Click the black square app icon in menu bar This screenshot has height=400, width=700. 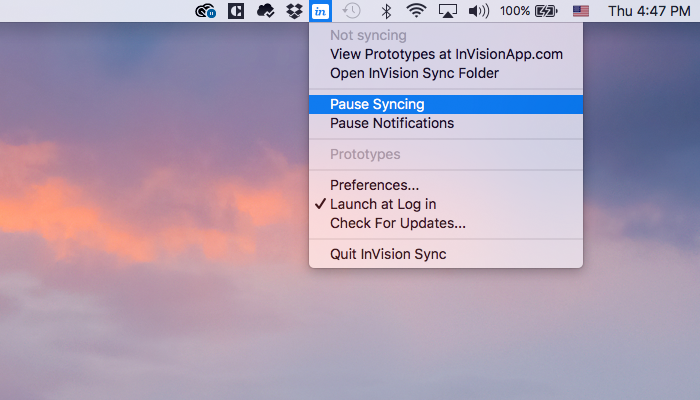(236, 11)
